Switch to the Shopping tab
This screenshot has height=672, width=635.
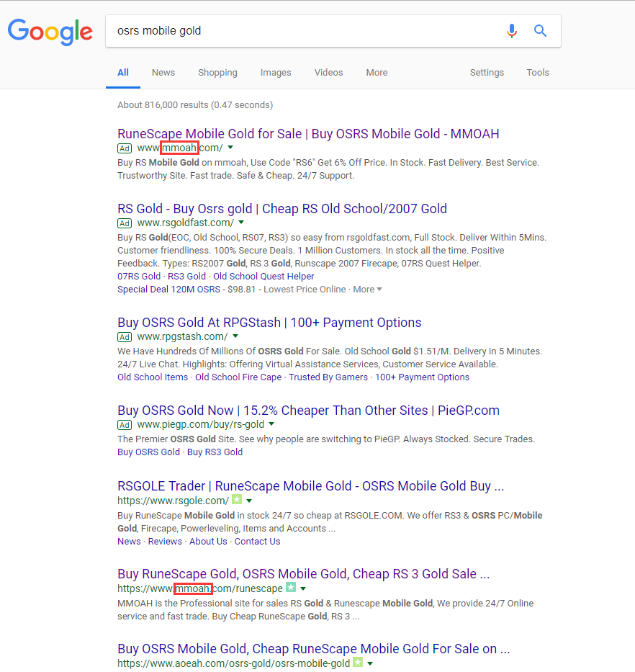coord(217,73)
